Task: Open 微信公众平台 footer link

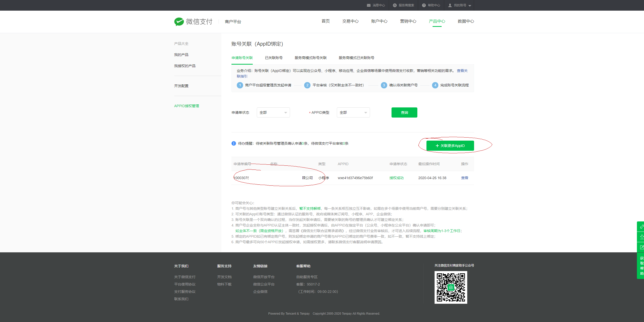Action: tap(264, 284)
